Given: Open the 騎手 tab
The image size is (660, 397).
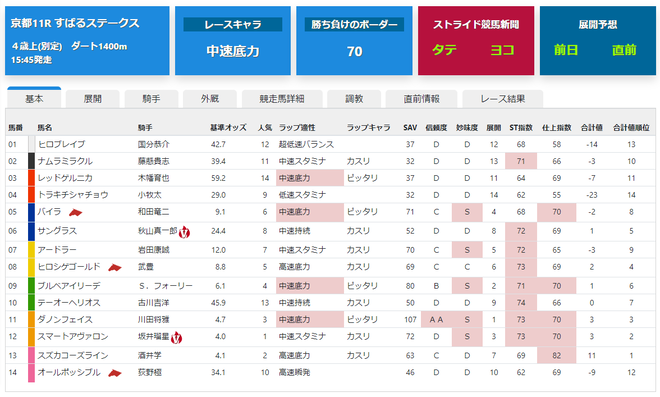Looking at the screenshot, I should click(x=151, y=99).
